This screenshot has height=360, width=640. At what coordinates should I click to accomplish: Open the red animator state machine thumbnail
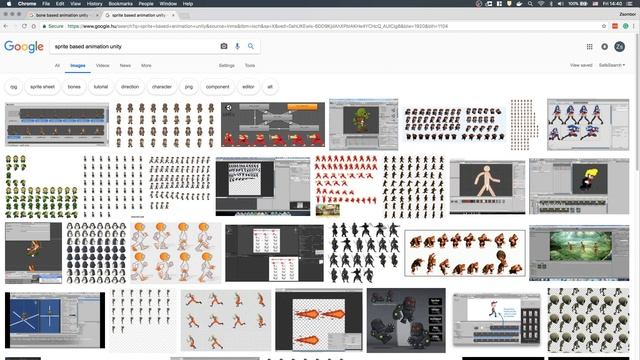point(273,124)
